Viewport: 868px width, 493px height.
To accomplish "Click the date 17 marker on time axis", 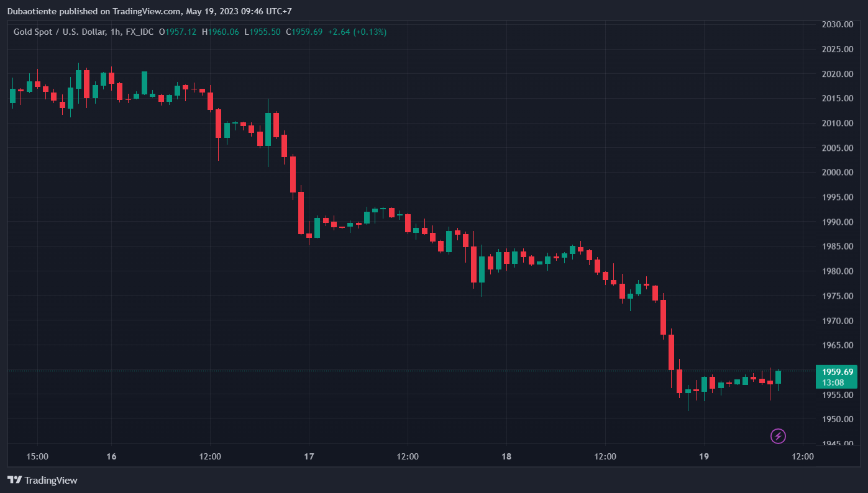I will point(309,456).
